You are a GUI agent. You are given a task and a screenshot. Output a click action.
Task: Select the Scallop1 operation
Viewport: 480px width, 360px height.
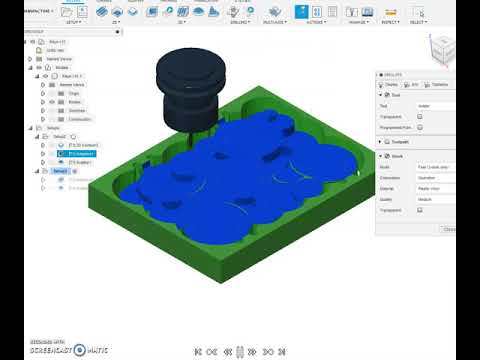click(x=76, y=162)
